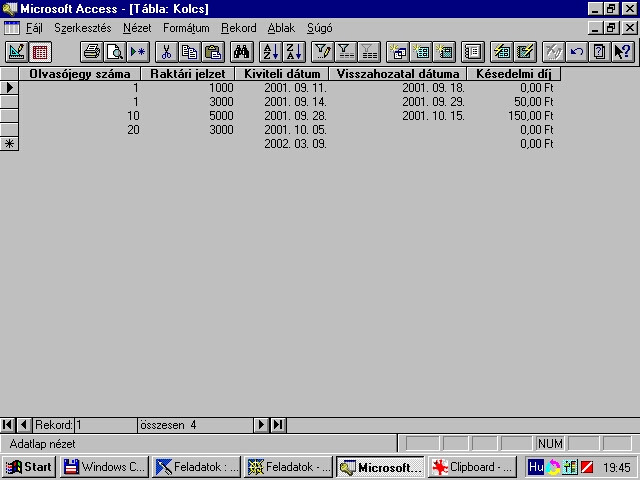Click the grayed Show All Records icon
Image resolution: width=640 pixels, height=480 pixels.
pos(369,52)
